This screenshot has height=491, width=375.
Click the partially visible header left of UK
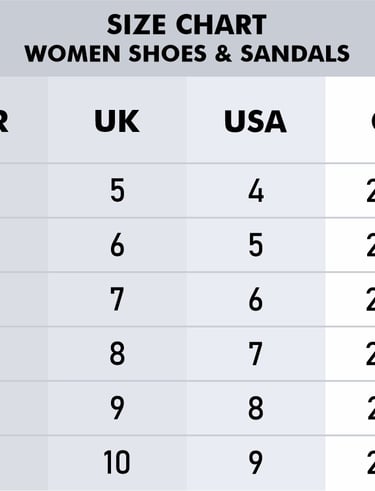(x=4, y=121)
